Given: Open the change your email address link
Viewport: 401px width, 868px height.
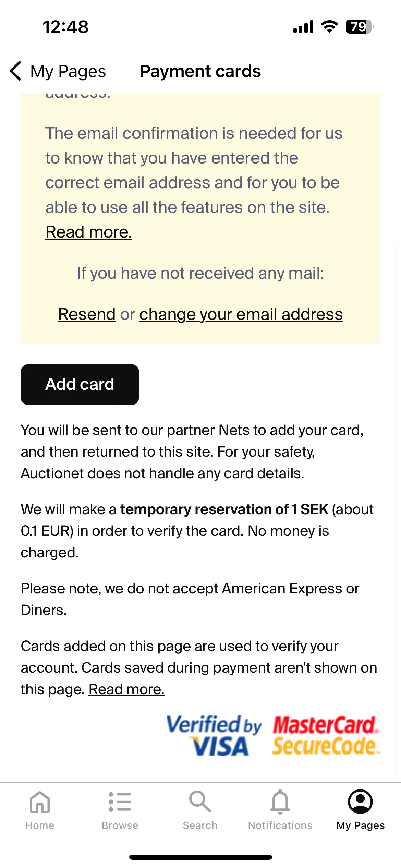Looking at the screenshot, I should click(x=241, y=314).
